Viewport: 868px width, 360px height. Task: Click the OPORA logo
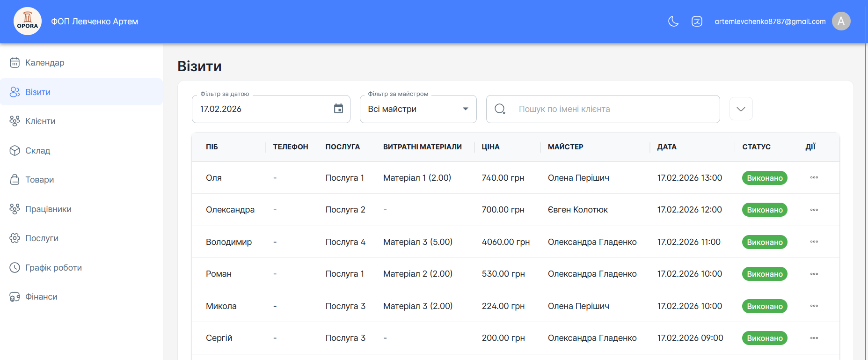pos(28,21)
